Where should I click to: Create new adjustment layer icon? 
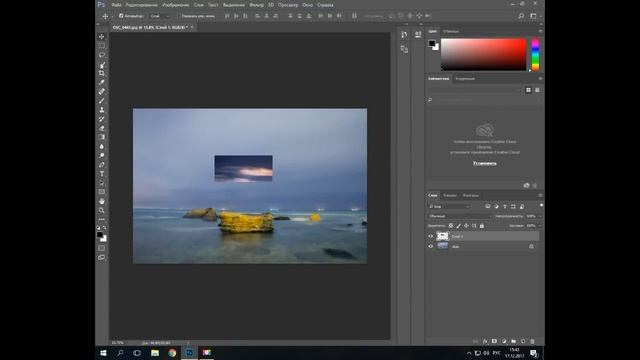coord(504,341)
